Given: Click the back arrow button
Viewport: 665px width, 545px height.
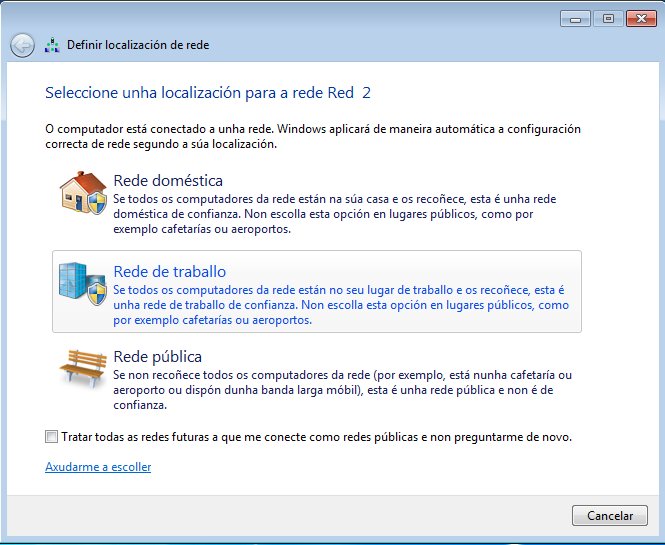Looking at the screenshot, I should [x=22, y=45].
